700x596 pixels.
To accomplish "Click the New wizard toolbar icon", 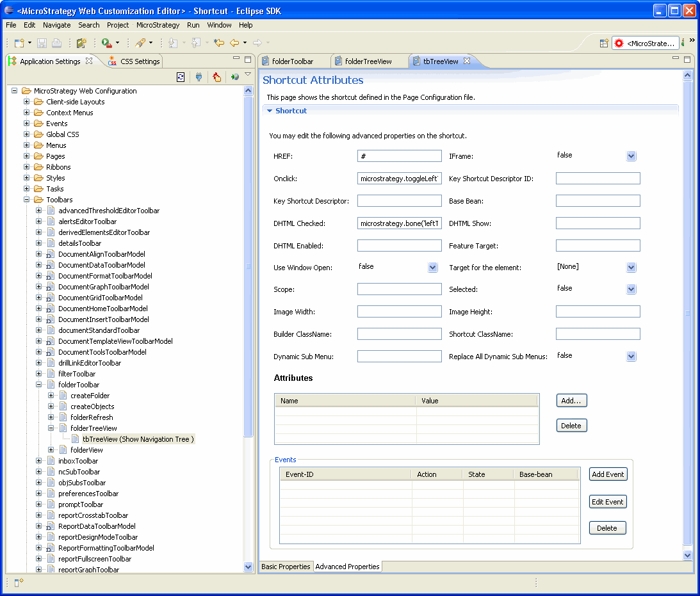I will click(x=19, y=43).
